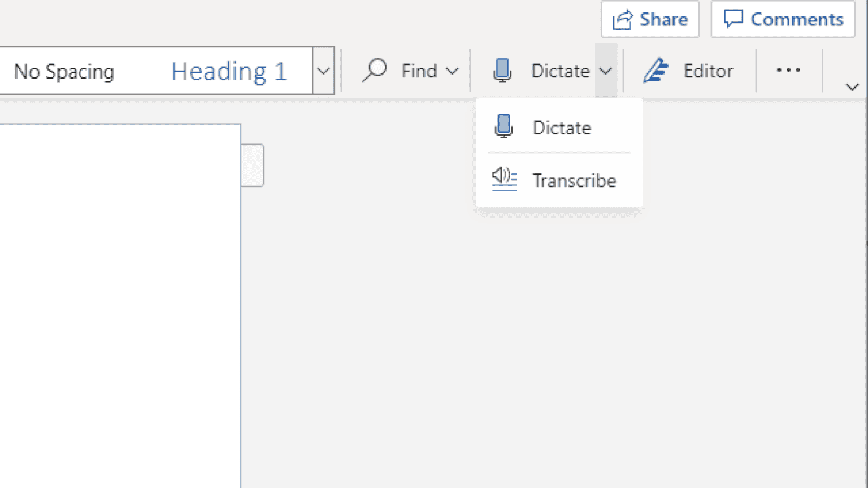
Task: Click the Transcribe speaker icon in the menu
Action: click(504, 180)
